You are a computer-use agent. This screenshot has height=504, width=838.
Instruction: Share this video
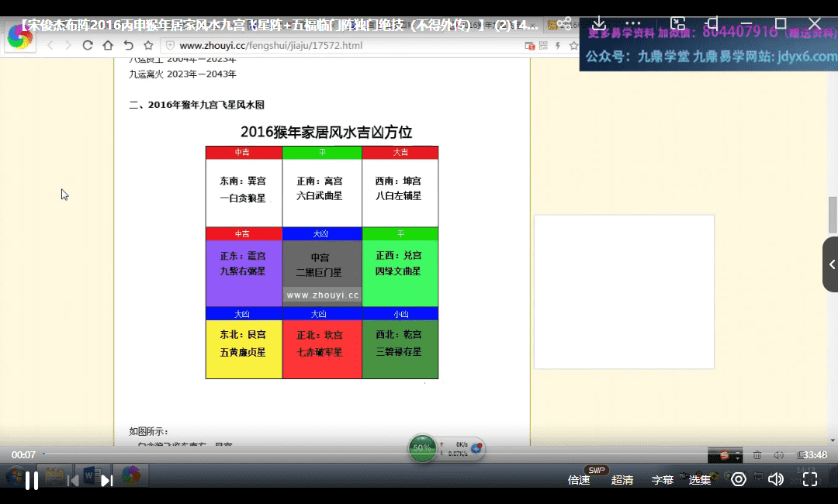tap(565, 24)
